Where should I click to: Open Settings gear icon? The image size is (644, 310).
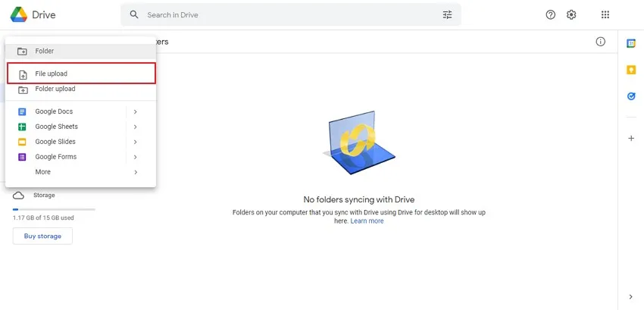coord(571,15)
